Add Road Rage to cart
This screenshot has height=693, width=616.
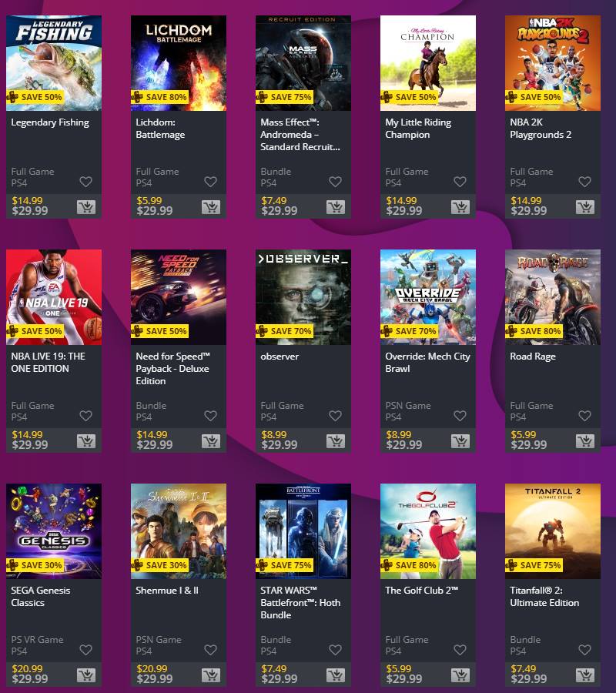coord(585,441)
